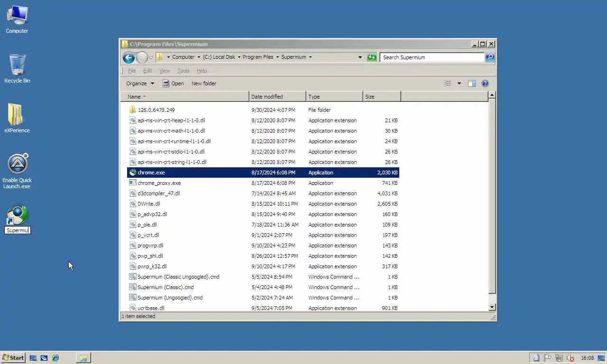
Task: Open the File menu
Action: coord(132,71)
